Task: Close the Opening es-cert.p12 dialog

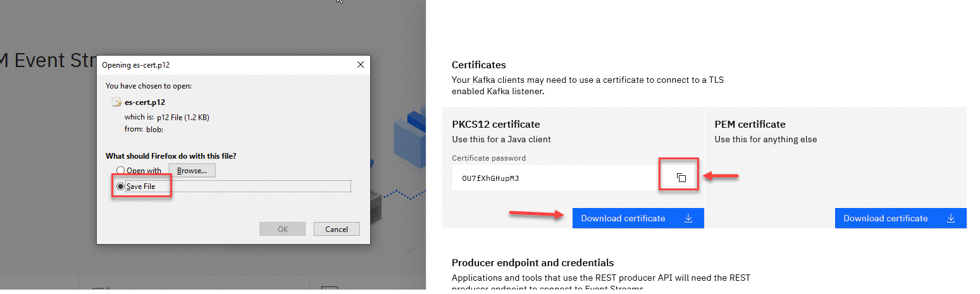Action: (360, 64)
